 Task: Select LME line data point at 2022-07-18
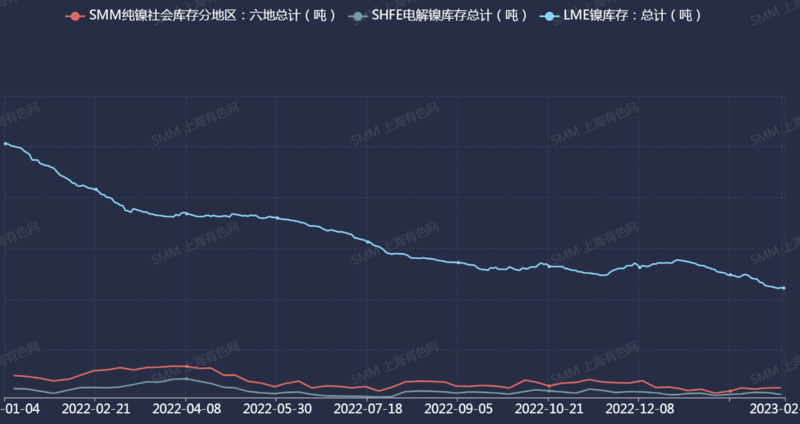click(x=367, y=242)
